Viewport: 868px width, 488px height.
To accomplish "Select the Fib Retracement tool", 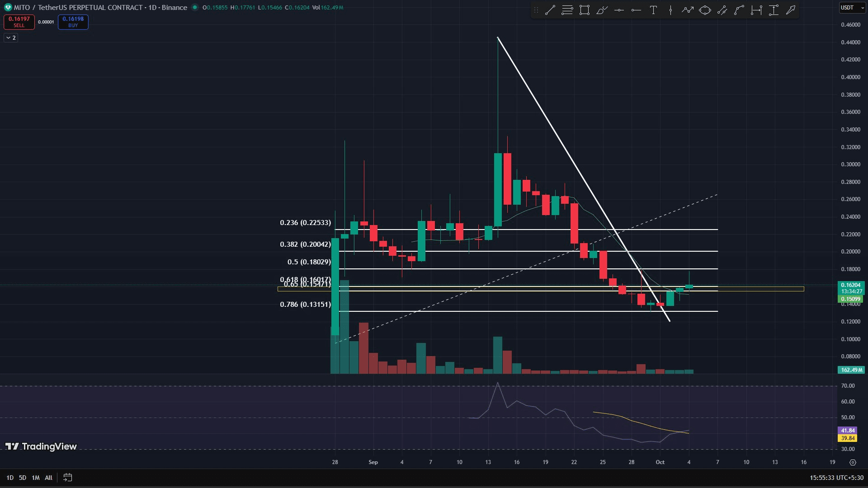I will point(567,10).
